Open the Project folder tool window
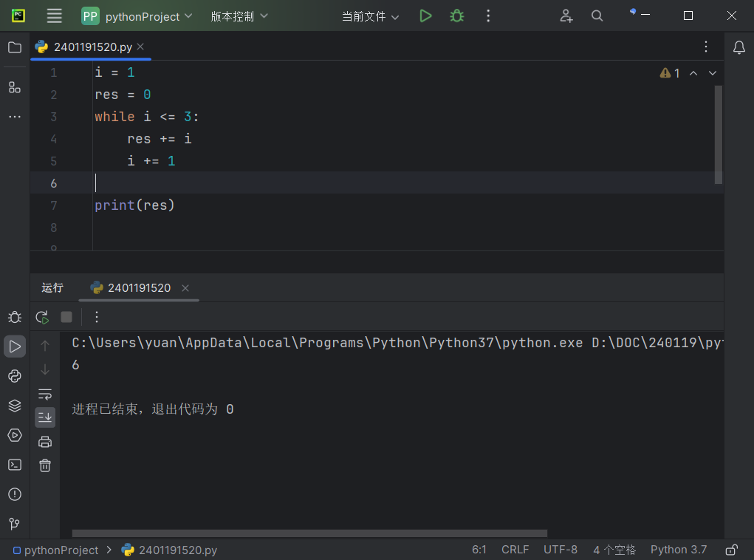This screenshot has height=560, width=754. tap(15, 47)
